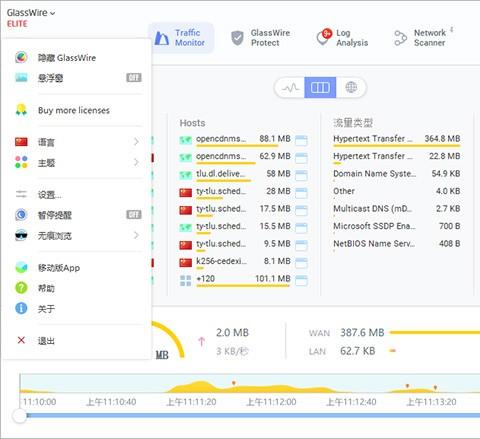Screen dimensions: 480x439
Task: Click the ELITE edition label
Action: click(x=17, y=24)
